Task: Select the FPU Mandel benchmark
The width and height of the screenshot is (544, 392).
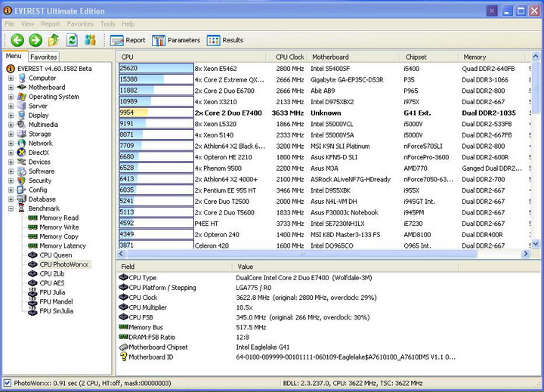Action: tap(56, 302)
